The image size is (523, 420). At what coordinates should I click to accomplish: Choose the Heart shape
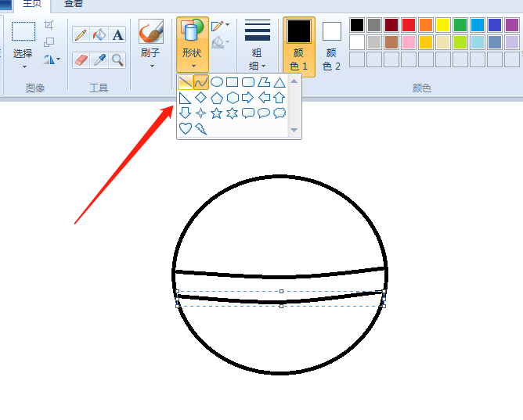tap(186, 128)
